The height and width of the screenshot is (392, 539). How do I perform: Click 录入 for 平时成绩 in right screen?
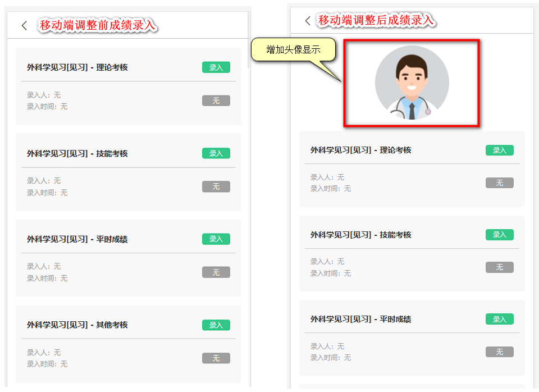[500, 319]
